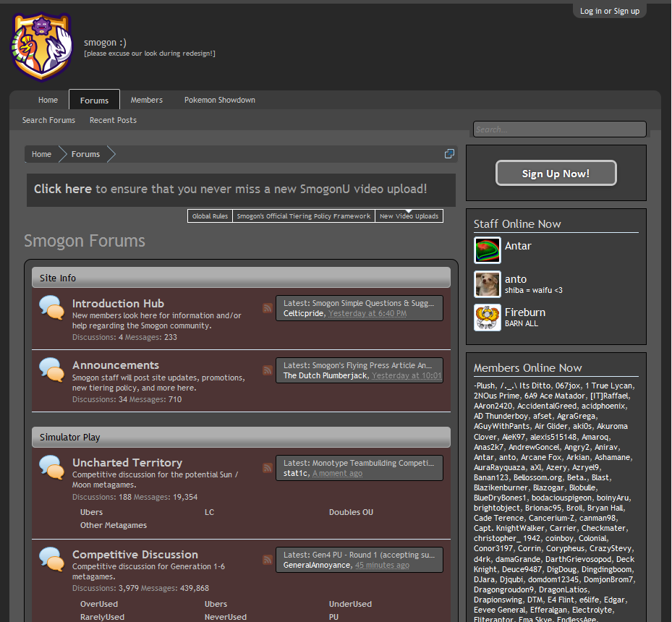672x622 pixels.
Task: Open the Introduction Hub forum speech-bubble icon
Action: (51, 307)
